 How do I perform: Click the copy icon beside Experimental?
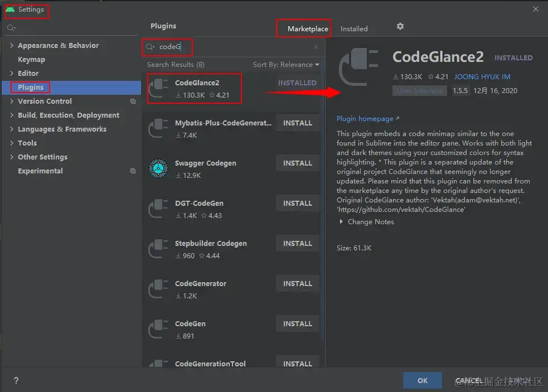click(133, 171)
